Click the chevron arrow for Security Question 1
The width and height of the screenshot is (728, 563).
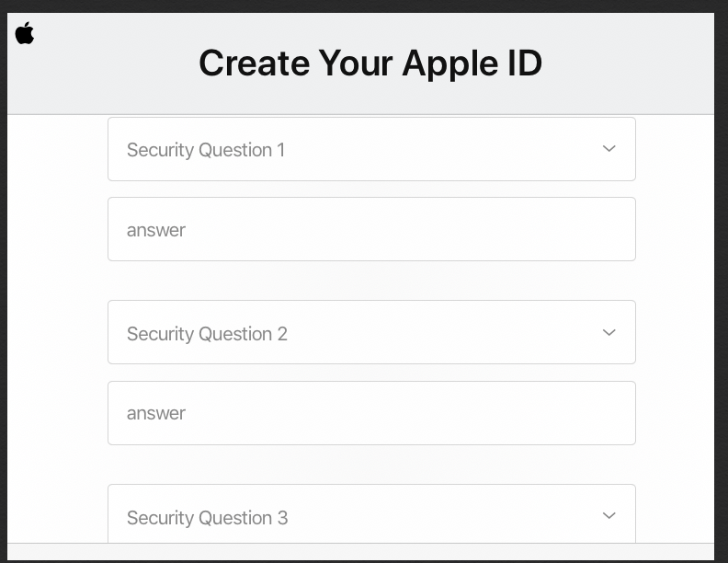609,149
